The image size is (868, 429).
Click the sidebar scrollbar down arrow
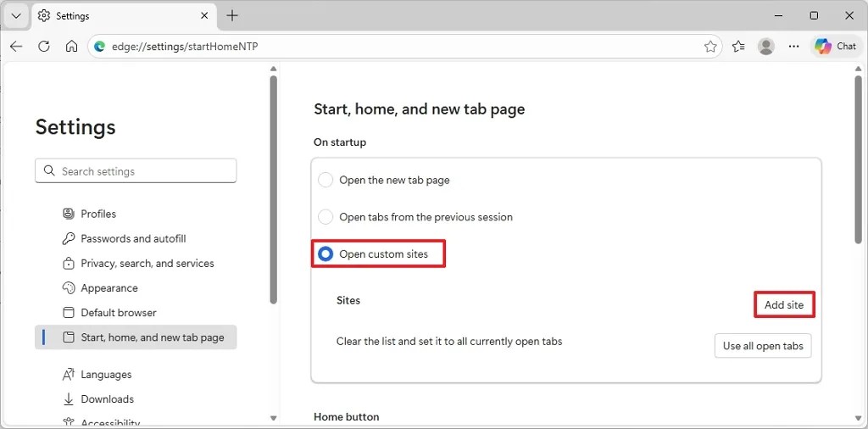coord(273,417)
